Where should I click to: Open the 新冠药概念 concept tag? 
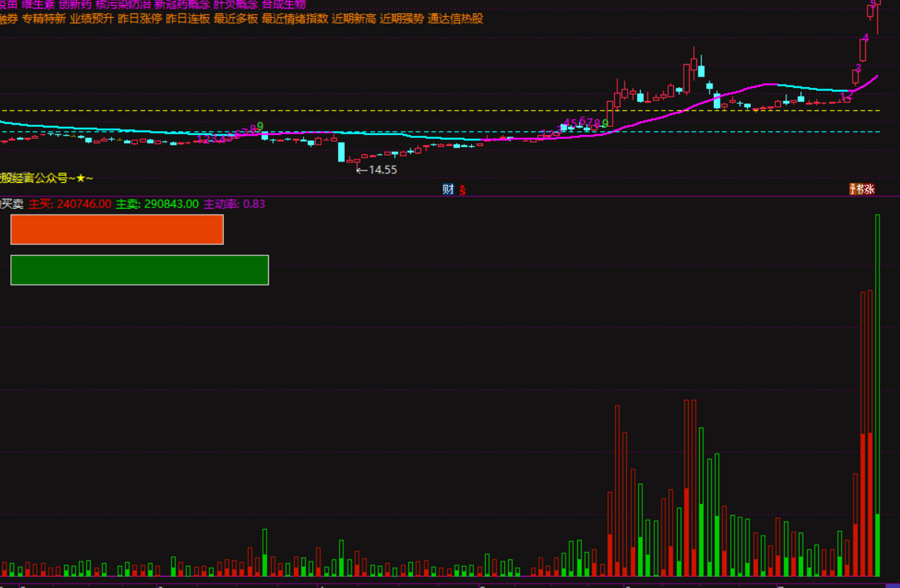[x=182, y=4]
